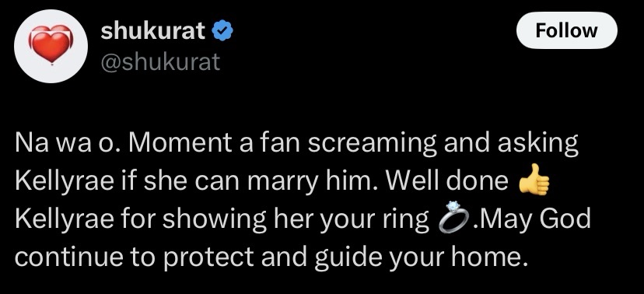Viewport: 644px width, 294px height.
Task: Open the shukurat display name
Action: (x=153, y=31)
